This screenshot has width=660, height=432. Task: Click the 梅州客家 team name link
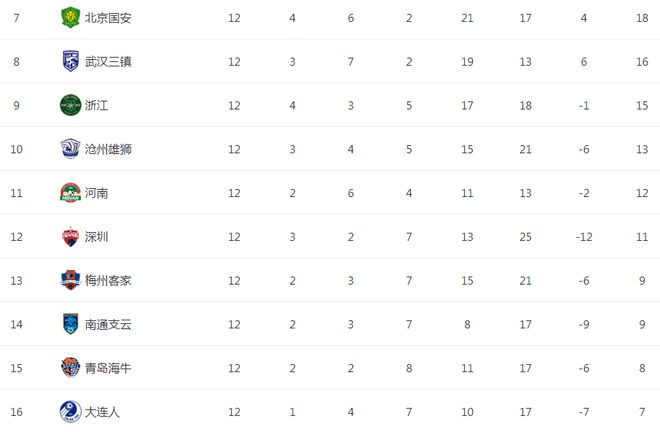(x=108, y=280)
